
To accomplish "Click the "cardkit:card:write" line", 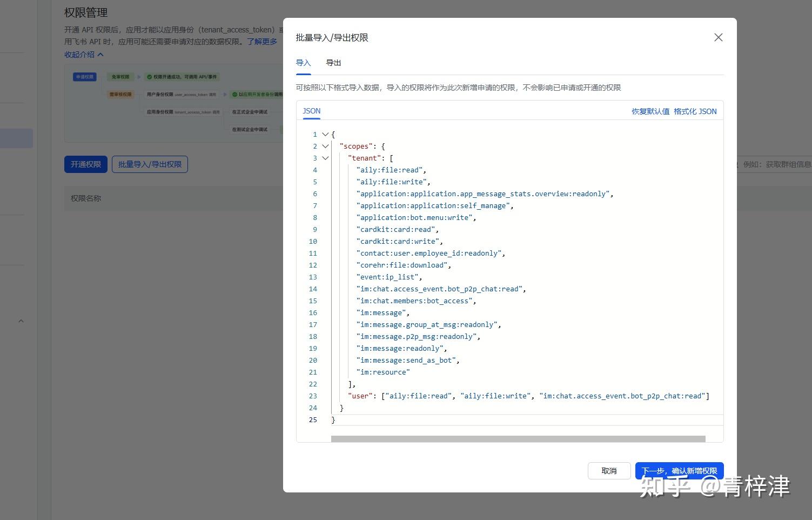I will (x=399, y=241).
